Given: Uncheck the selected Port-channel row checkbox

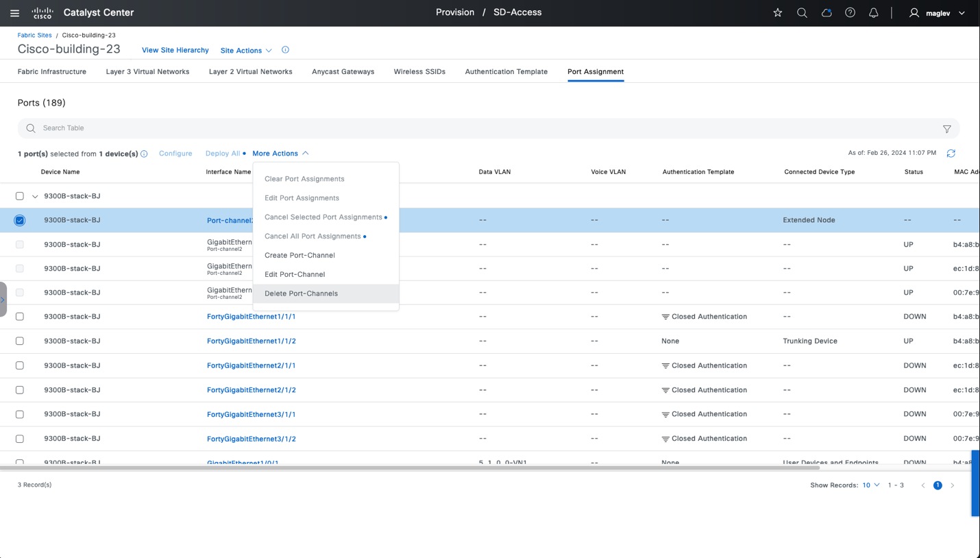Looking at the screenshot, I should (20, 220).
